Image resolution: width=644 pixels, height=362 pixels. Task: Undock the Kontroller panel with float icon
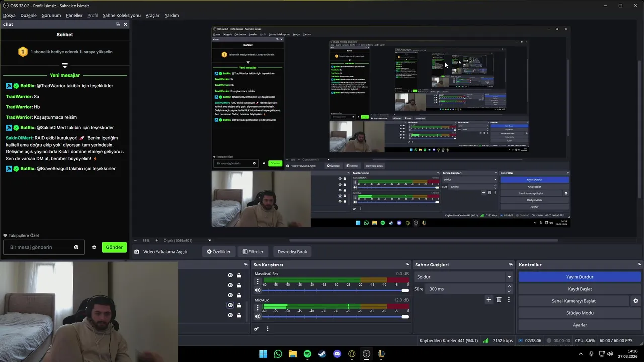pyautogui.click(x=639, y=265)
